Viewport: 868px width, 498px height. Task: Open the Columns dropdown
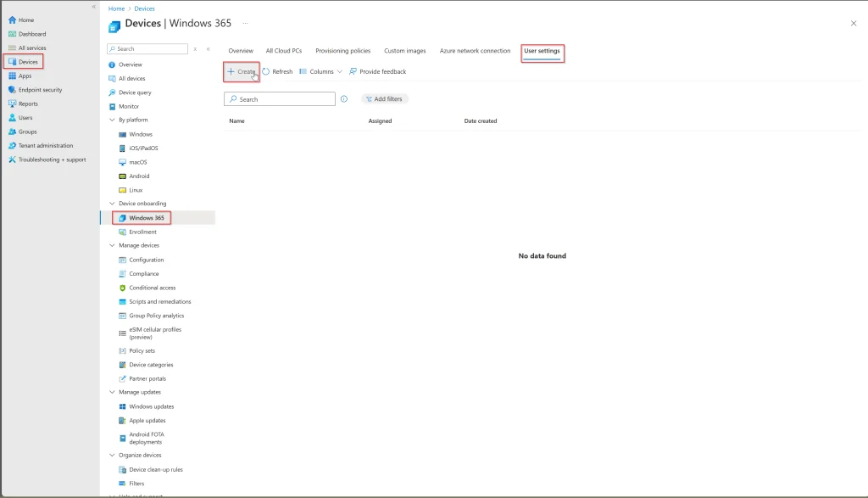321,71
